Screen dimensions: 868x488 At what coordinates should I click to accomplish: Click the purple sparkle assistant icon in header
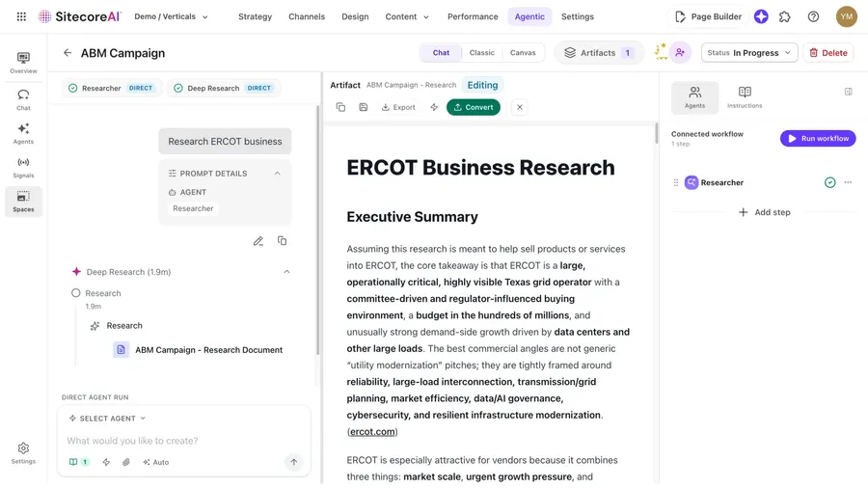[761, 16]
